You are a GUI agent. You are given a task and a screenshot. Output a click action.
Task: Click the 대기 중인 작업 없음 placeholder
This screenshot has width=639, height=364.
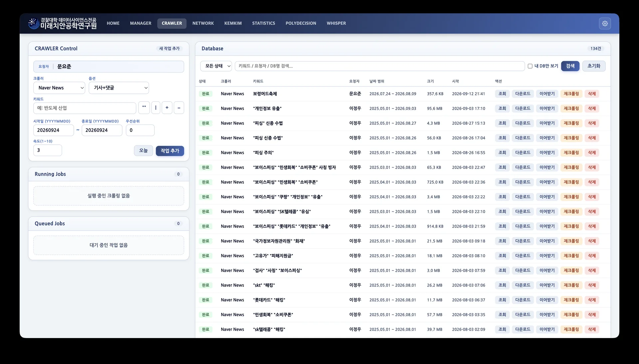click(108, 245)
